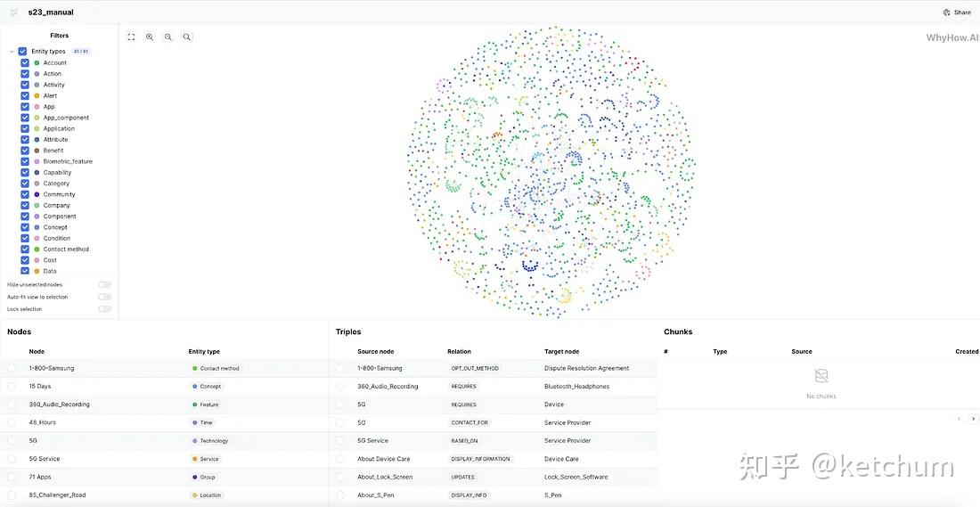
Task: Click the fit-to-screen icon in graph toolbar
Action: 131,37
